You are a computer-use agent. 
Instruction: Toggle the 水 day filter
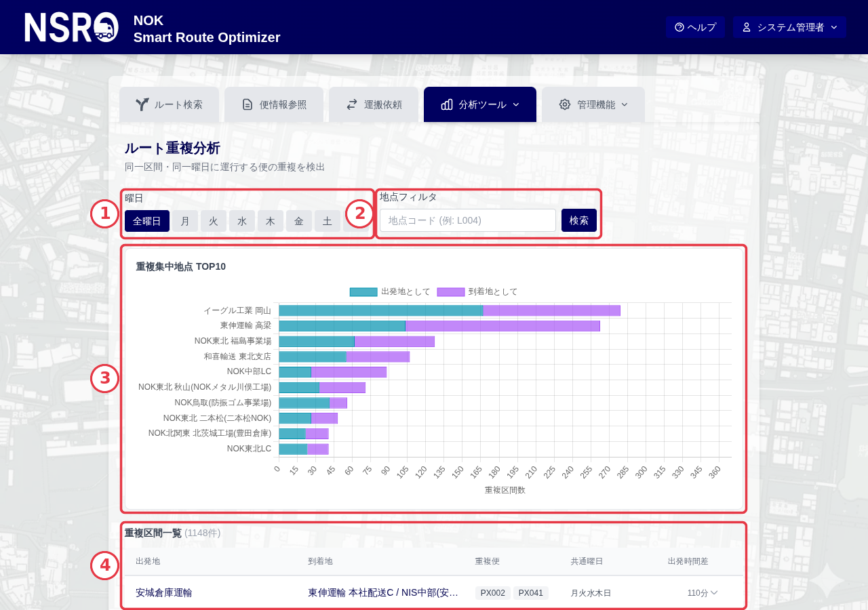[x=242, y=221]
